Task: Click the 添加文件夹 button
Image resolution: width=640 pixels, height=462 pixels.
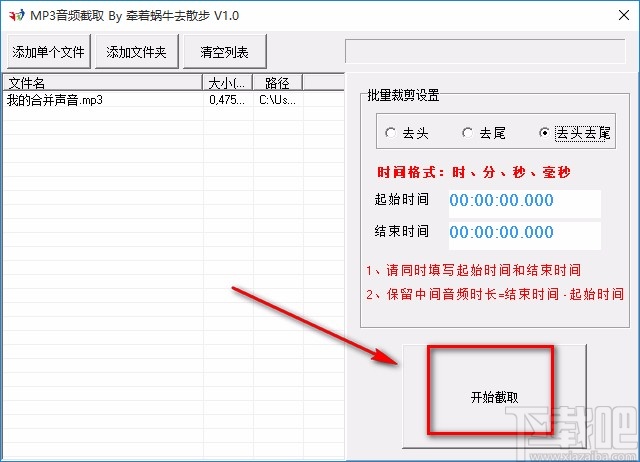Action: [137, 52]
